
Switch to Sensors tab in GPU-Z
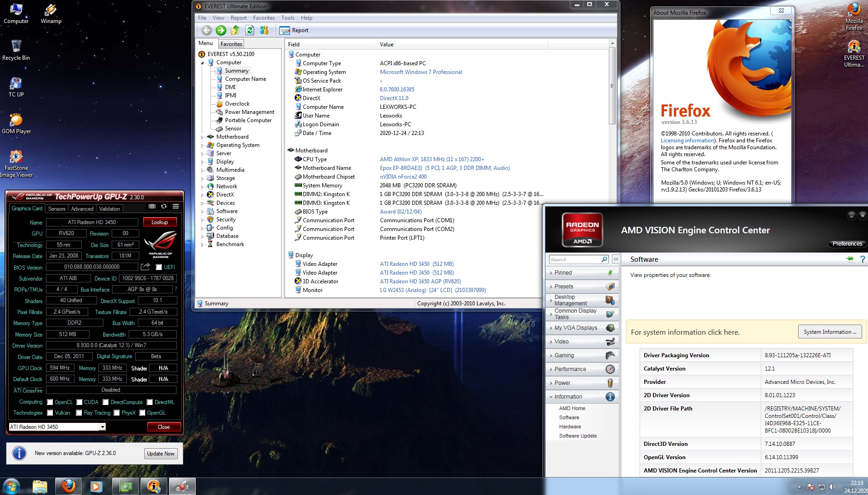tap(57, 209)
